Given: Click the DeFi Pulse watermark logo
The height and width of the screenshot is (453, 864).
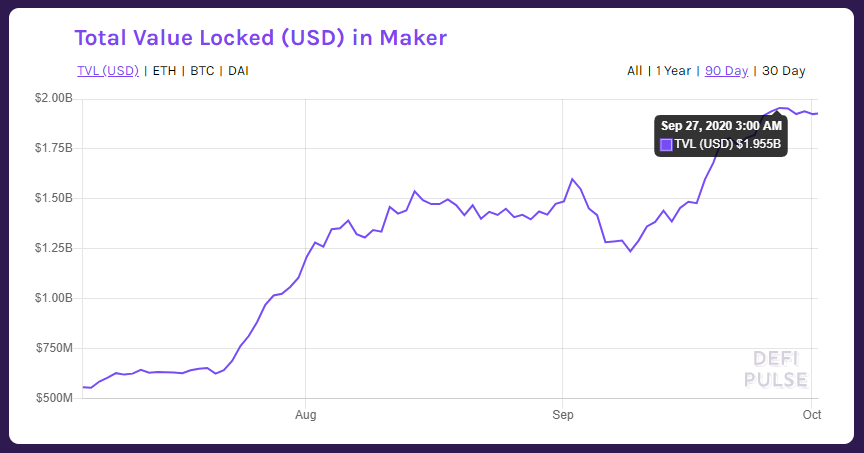Looking at the screenshot, I should click(776, 369).
